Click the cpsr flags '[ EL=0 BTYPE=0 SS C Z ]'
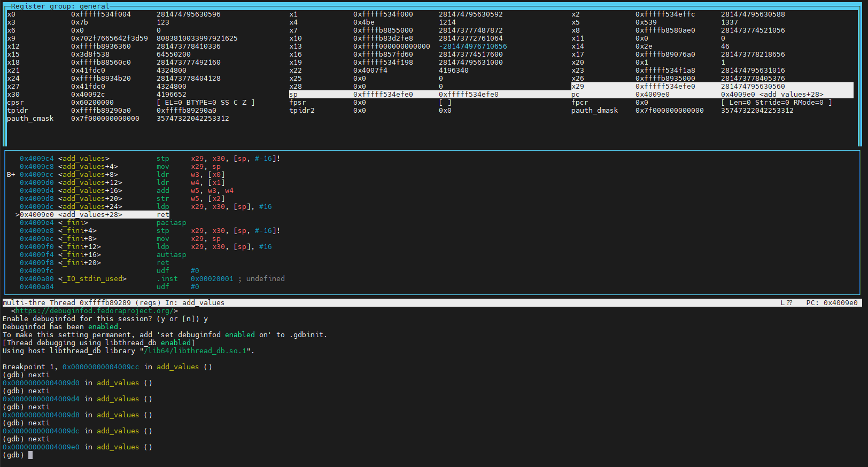 point(205,103)
